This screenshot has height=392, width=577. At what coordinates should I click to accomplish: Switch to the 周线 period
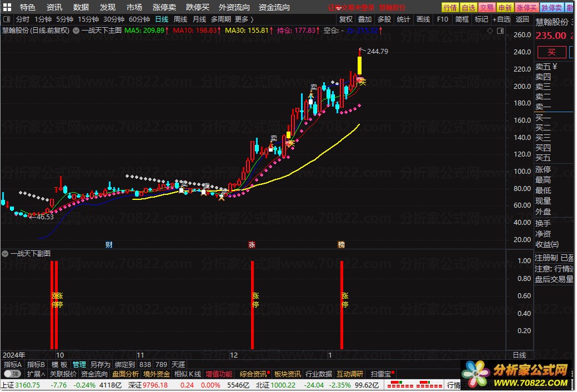coord(180,19)
